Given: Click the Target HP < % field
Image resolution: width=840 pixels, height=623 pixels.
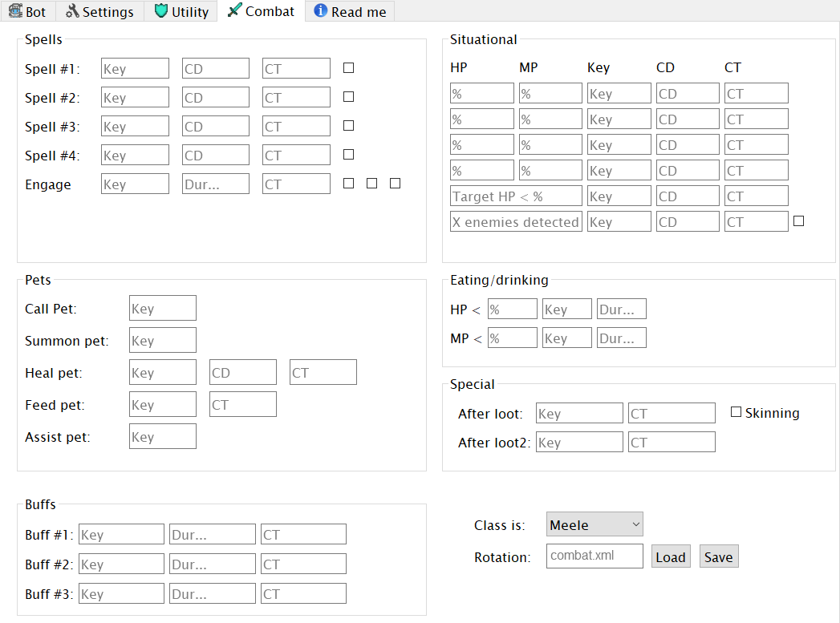Looking at the screenshot, I should [x=516, y=196].
